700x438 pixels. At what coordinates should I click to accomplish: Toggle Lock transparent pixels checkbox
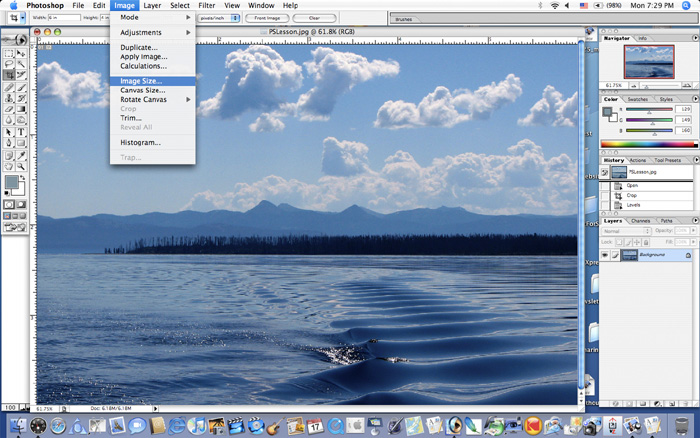pos(619,242)
